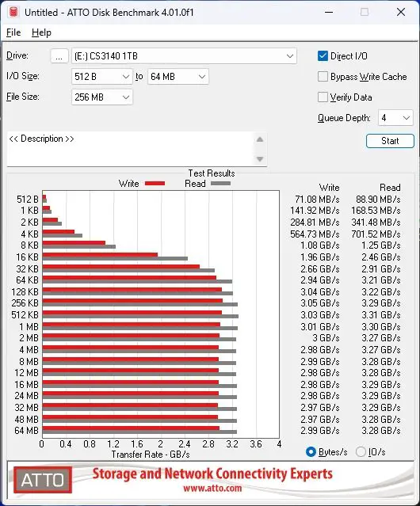The image size is (420, 506).
Task: Click the 8 KB write value 1.08 GB/s
Action: 320,245
